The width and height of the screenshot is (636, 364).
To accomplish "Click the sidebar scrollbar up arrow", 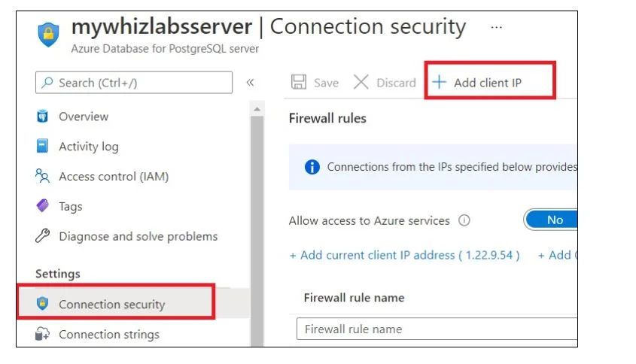I will (257, 109).
